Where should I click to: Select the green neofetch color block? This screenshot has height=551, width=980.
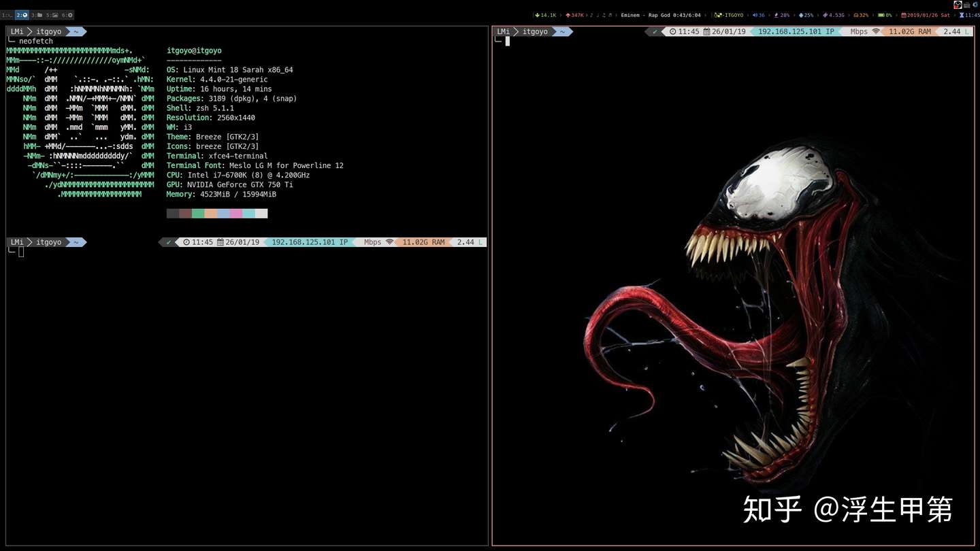[x=198, y=214]
